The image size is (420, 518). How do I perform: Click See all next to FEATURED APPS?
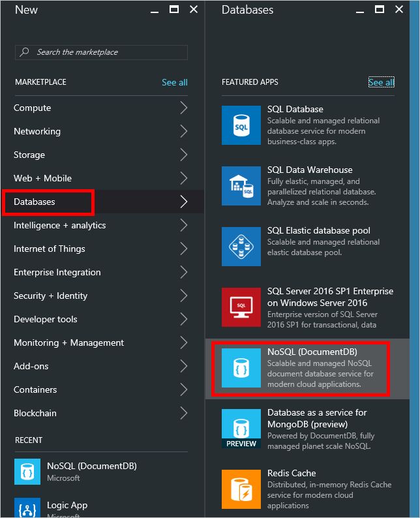382,82
